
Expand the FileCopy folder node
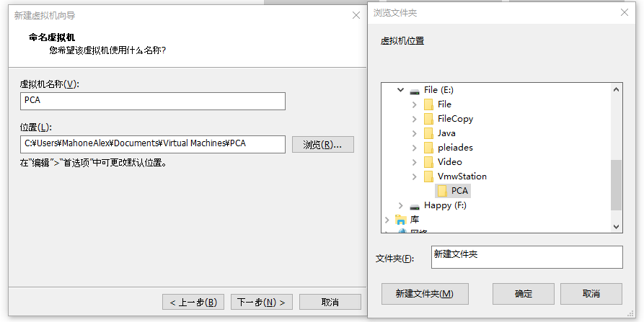click(x=415, y=119)
